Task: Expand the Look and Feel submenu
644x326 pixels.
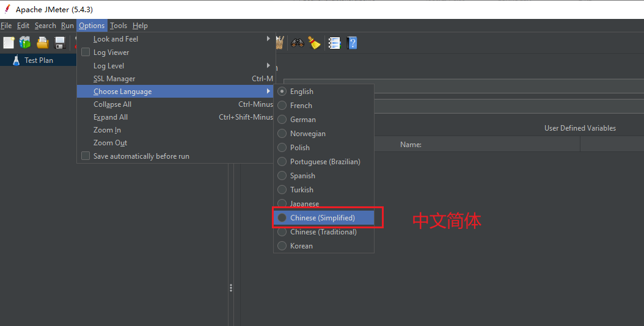Action: pos(175,39)
